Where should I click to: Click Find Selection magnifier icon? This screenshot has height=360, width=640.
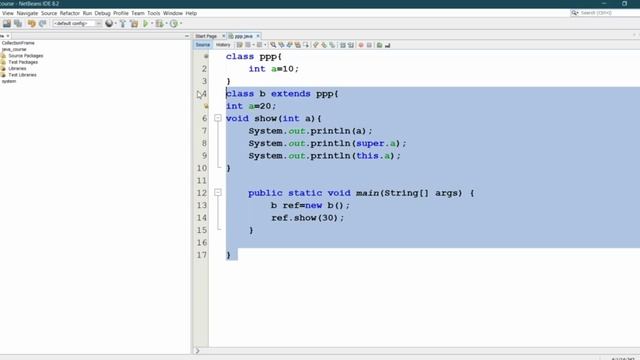(x=273, y=45)
